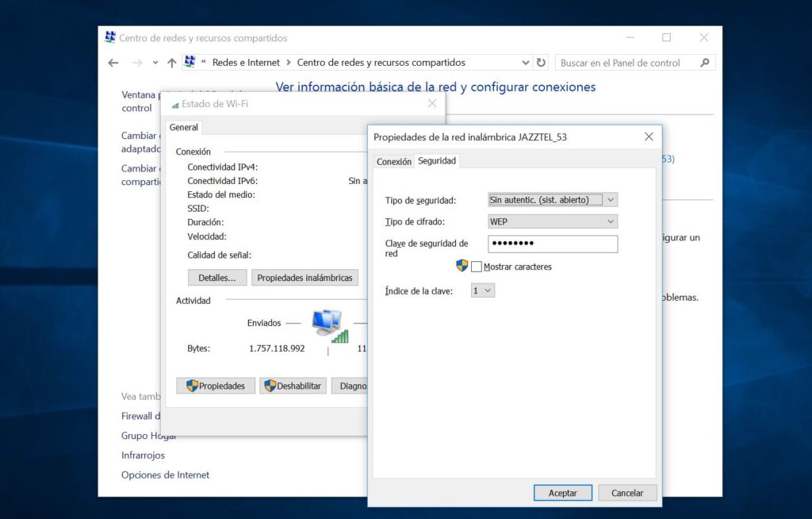This screenshot has height=519, width=812.
Task: Expand the address bar history dropdown
Action: (526, 63)
